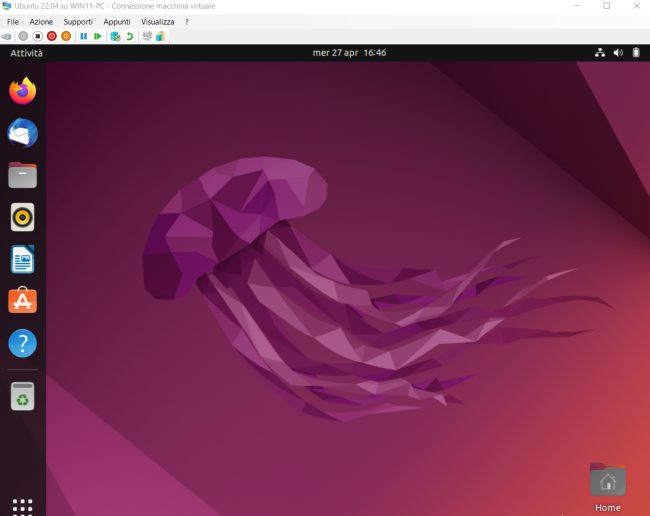Open Ubuntu Software from the dock
This screenshot has width=650, height=516.
(23, 300)
